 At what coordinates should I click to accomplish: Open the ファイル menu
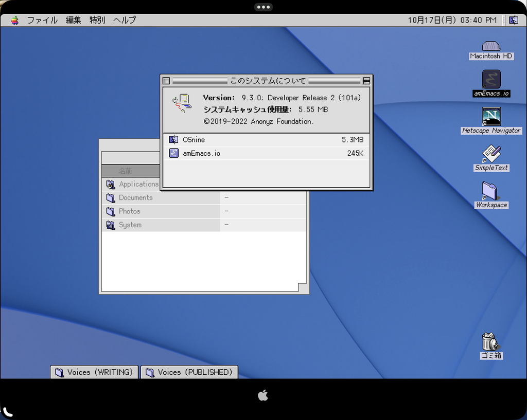pyautogui.click(x=42, y=20)
